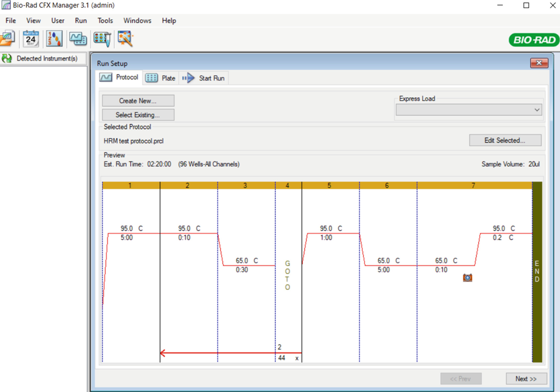Click the Plate tab grid icon
The height and width of the screenshot is (392, 560).
[151, 78]
